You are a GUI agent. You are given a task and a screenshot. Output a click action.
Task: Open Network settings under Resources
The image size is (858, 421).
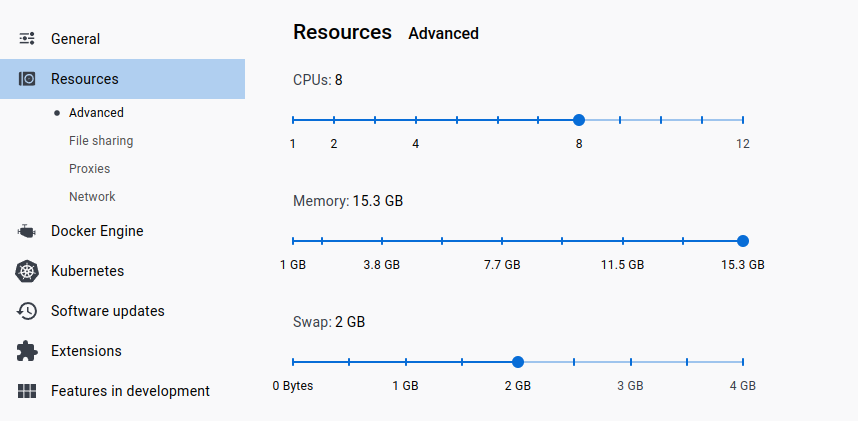point(92,197)
